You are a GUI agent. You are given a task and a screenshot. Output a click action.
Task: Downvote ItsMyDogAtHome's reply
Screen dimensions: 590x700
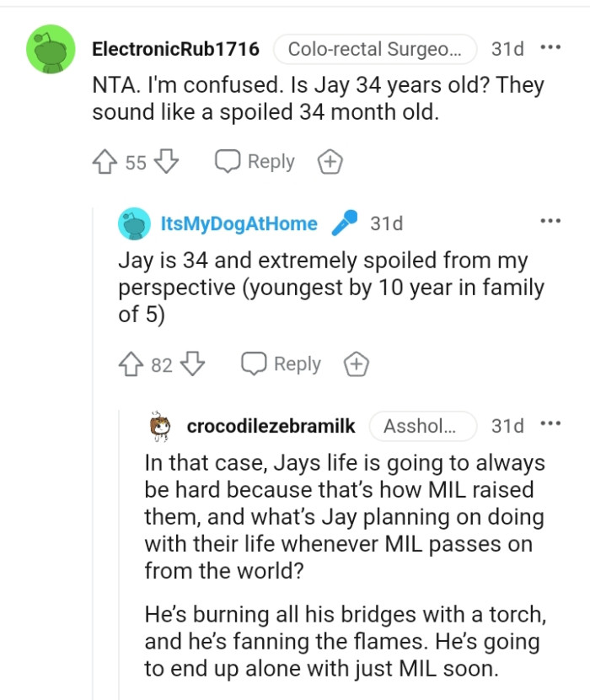tap(194, 364)
